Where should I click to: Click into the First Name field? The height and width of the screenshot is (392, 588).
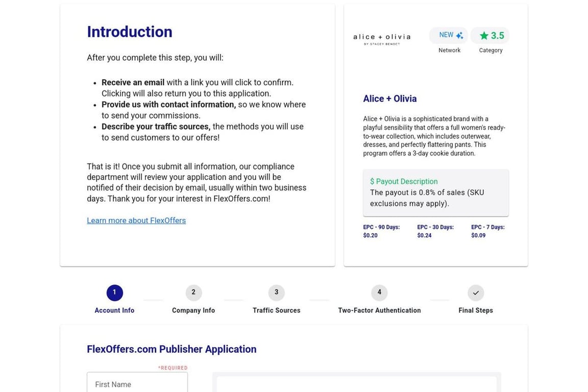(x=137, y=383)
